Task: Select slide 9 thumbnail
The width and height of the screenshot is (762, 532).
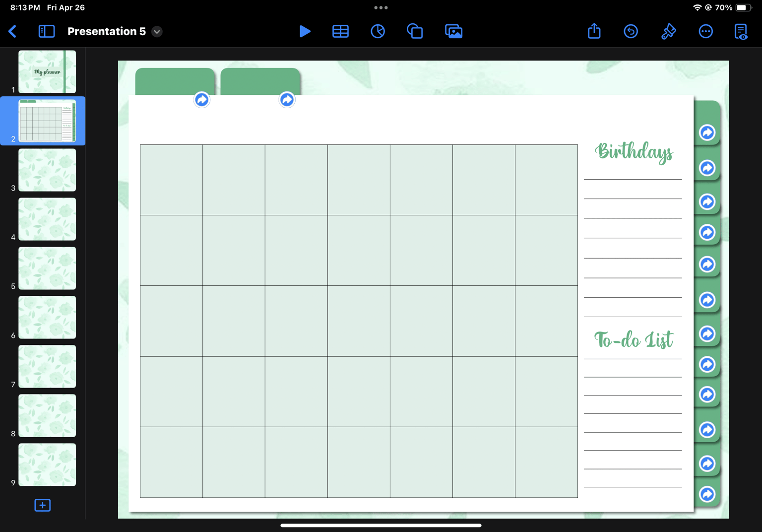Action: (47, 465)
